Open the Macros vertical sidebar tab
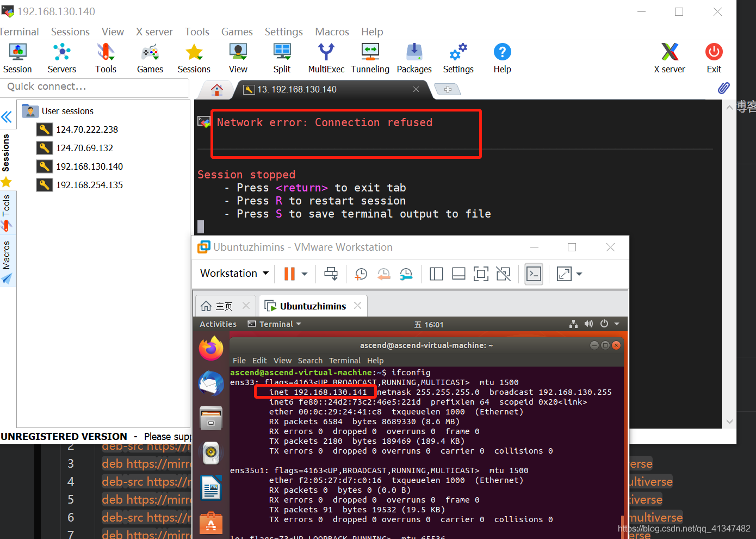 pos(7,262)
